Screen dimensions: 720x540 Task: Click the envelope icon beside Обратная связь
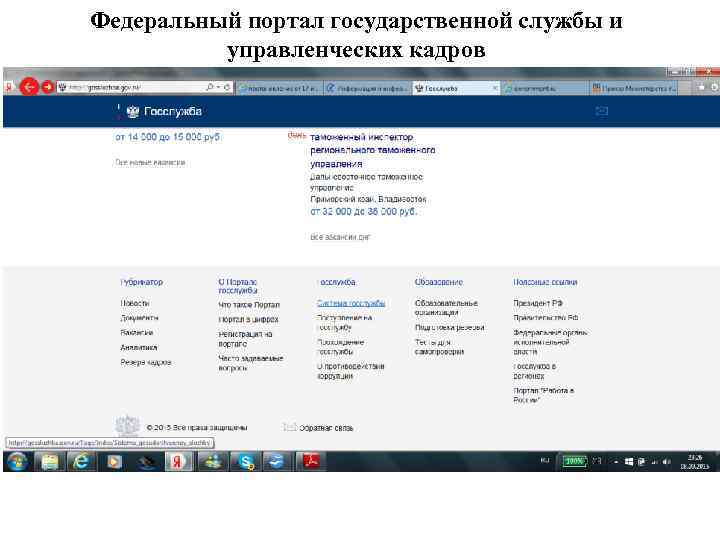click(x=289, y=427)
